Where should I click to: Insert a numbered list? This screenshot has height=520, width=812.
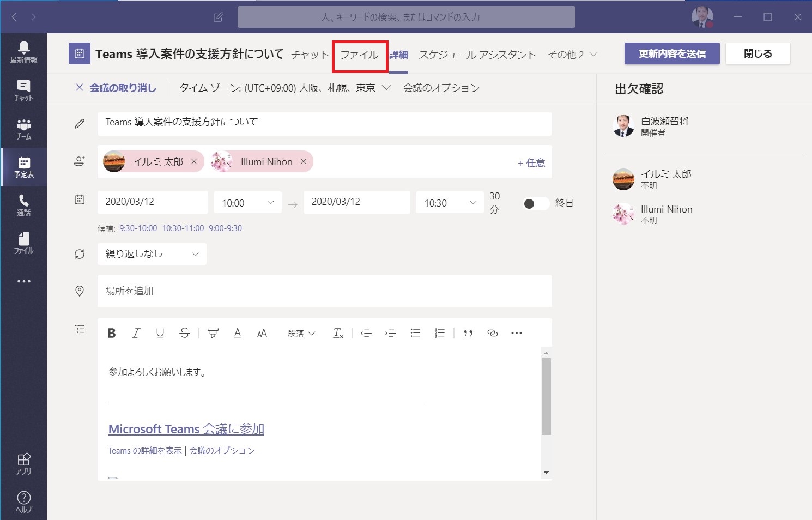pyautogui.click(x=439, y=333)
